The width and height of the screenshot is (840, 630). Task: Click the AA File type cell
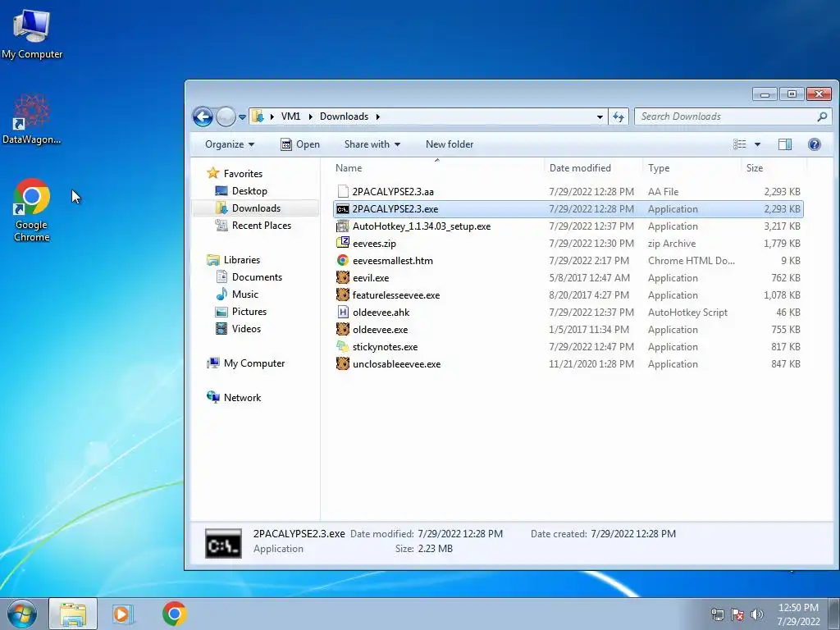663,191
